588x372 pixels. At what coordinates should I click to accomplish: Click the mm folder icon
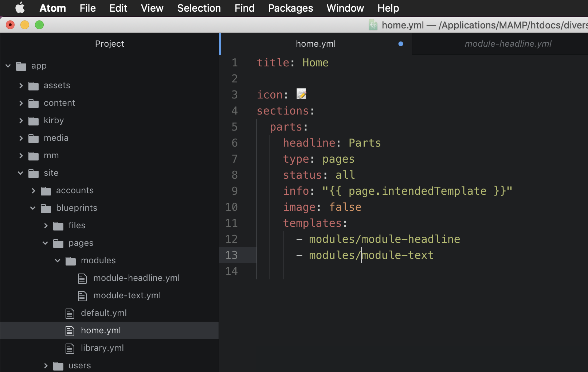[x=34, y=156]
